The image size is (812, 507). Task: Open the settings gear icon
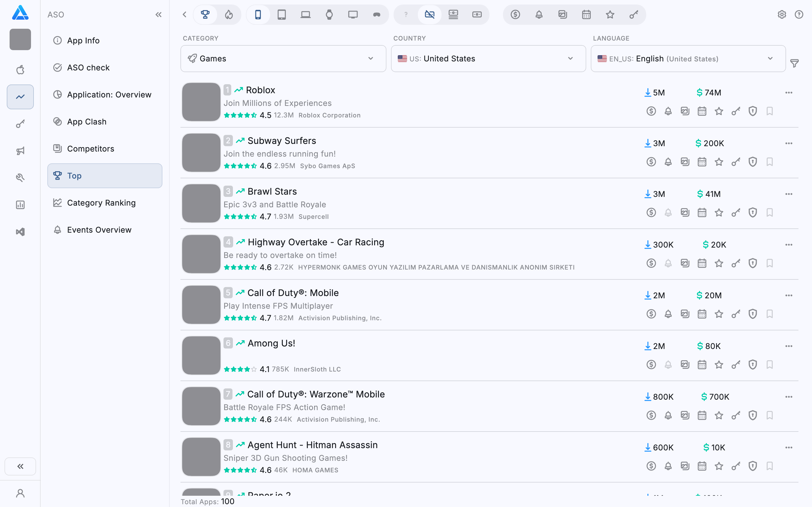point(782,14)
